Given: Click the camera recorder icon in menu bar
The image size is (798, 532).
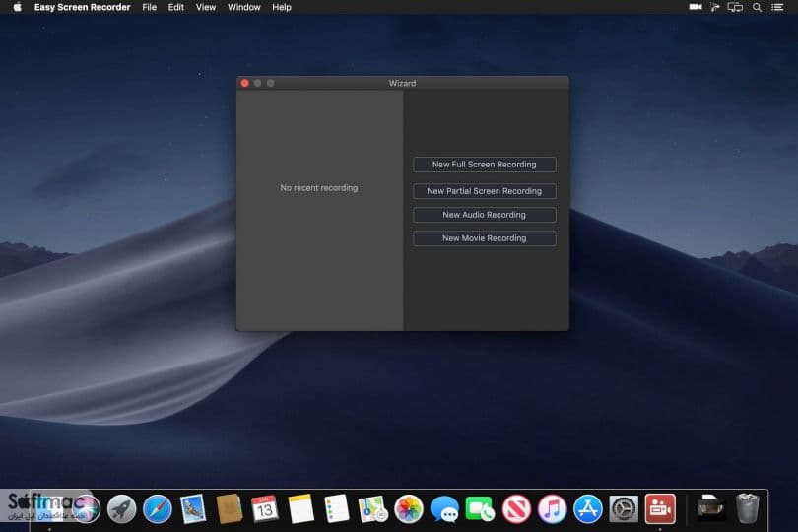Looking at the screenshot, I should [696, 7].
